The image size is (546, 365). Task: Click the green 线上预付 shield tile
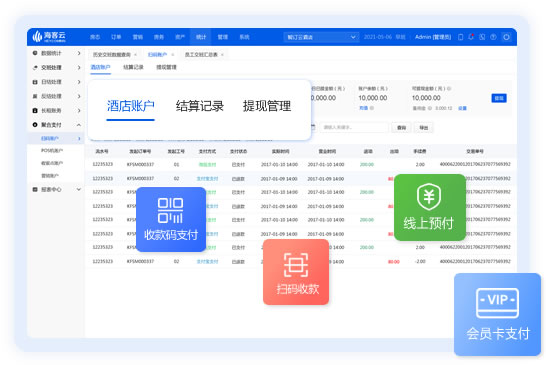[x=430, y=207]
